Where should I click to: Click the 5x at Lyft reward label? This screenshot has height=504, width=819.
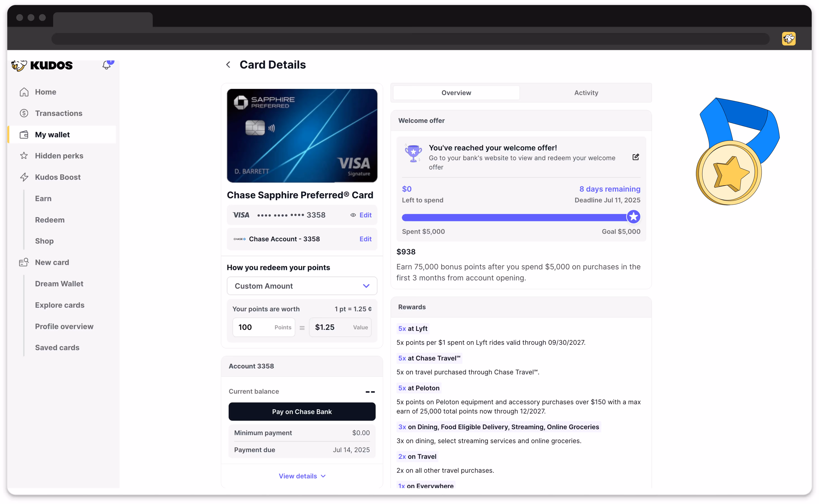coord(413,328)
